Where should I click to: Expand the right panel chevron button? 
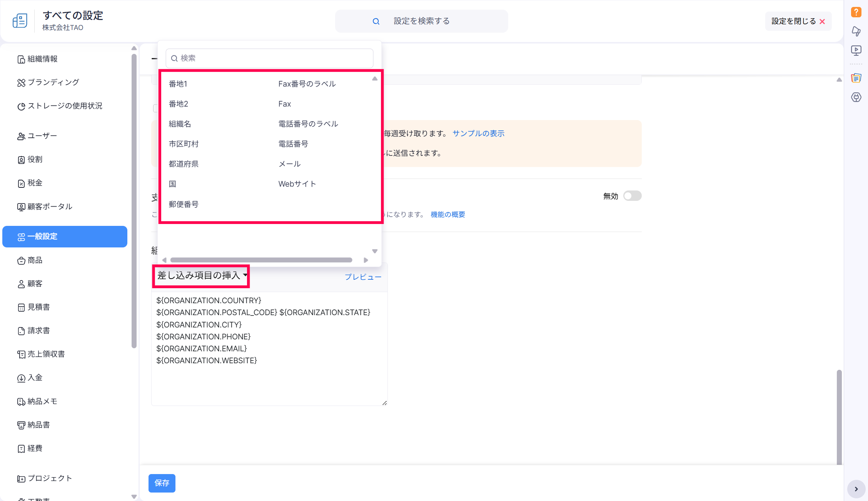point(856,489)
